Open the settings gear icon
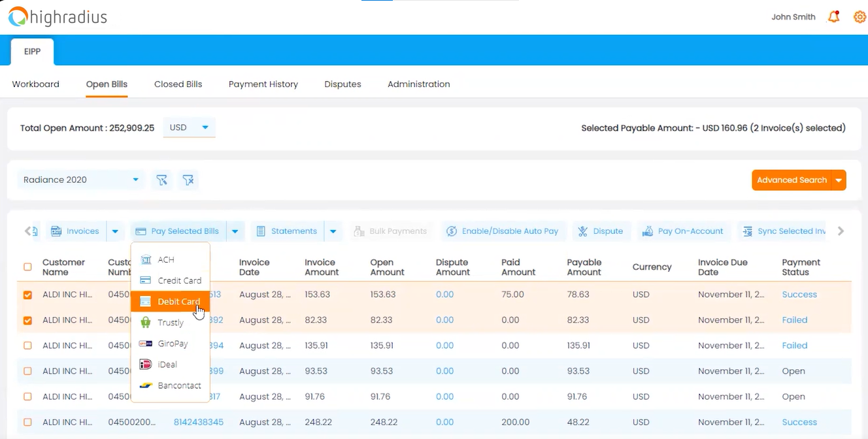The height and width of the screenshot is (439, 868). point(860,17)
